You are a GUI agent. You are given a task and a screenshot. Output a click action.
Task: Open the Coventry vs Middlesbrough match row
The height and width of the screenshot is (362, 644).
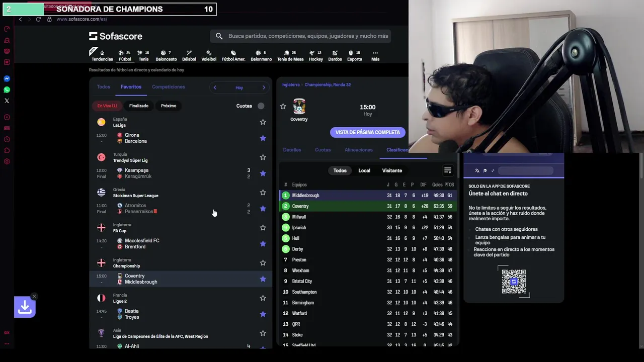[181, 279]
